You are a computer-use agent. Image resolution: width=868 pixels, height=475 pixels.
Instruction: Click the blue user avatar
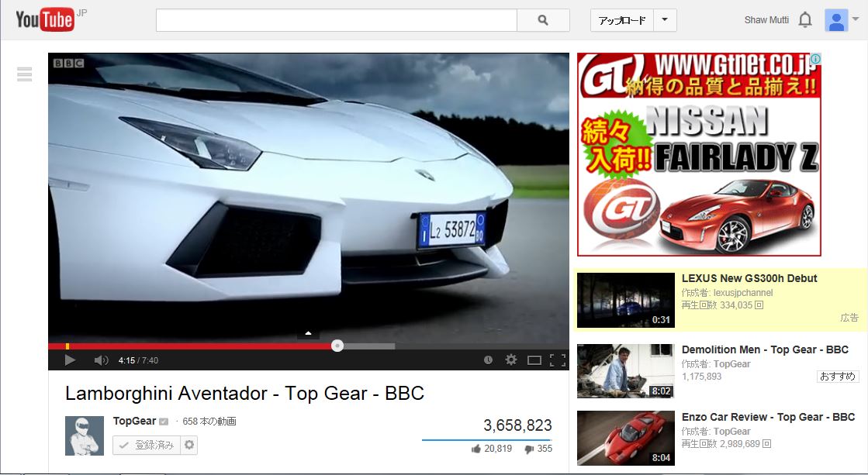[x=836, y=20]
